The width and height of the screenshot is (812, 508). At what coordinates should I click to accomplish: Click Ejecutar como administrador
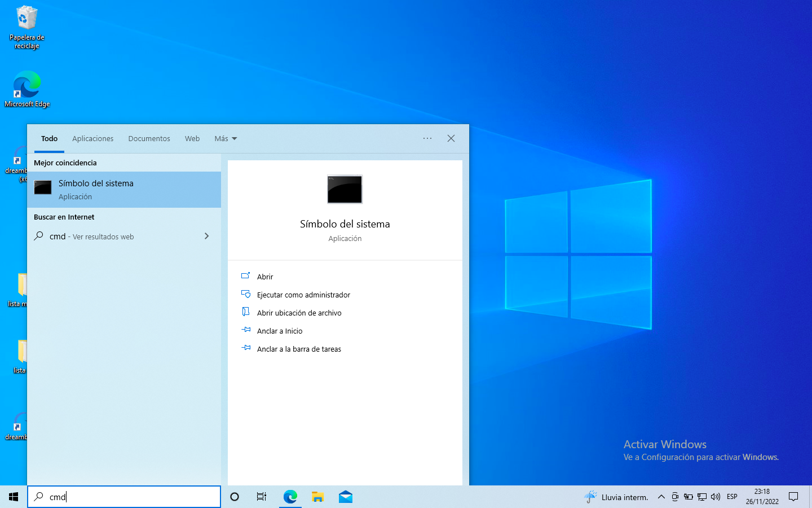[x=303, y=295]
